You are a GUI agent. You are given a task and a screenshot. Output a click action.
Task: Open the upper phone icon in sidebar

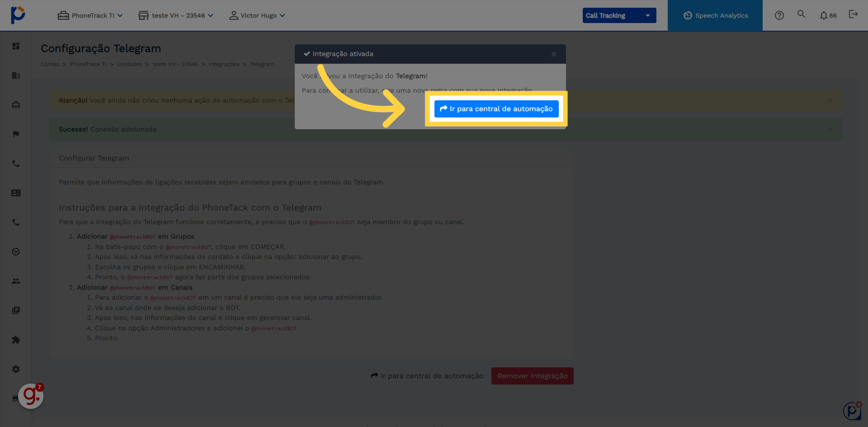(16, 164)
